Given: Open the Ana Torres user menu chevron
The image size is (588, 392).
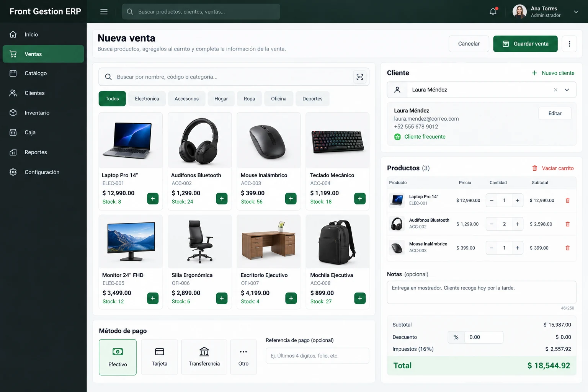Looking at the screenshot, I should point(576,11).
